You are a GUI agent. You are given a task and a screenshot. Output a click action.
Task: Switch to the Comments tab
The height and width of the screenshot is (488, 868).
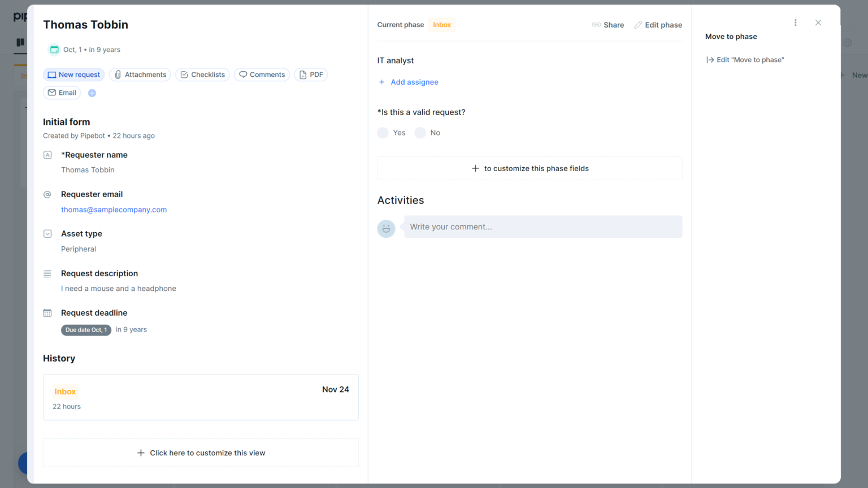(x=262, y=74)
